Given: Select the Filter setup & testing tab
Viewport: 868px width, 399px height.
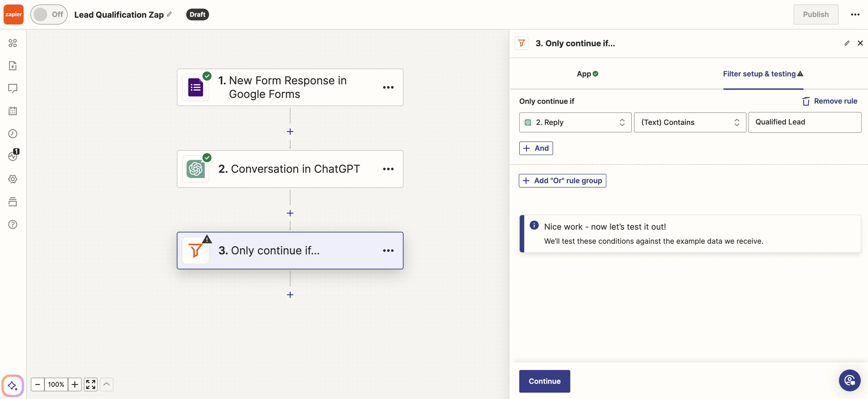Looking at the screenshot, I should coord(763,74).
